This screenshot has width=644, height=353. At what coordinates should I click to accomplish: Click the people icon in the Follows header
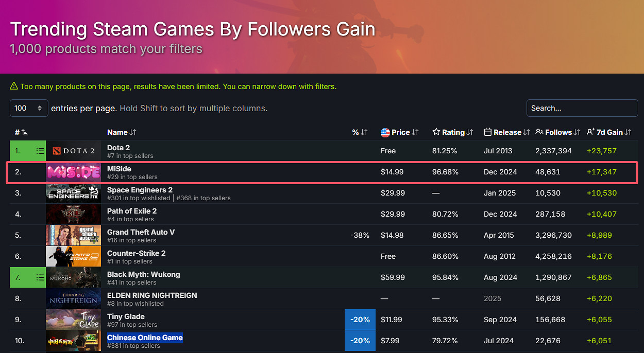click(538, 132)
